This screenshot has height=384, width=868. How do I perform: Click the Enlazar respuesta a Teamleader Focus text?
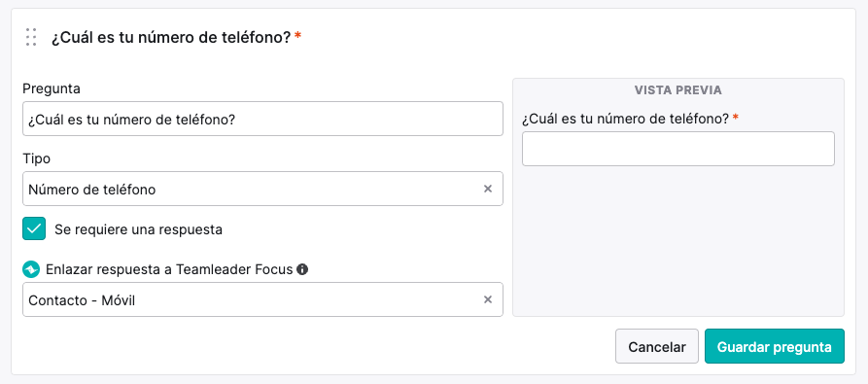point(169,269)
